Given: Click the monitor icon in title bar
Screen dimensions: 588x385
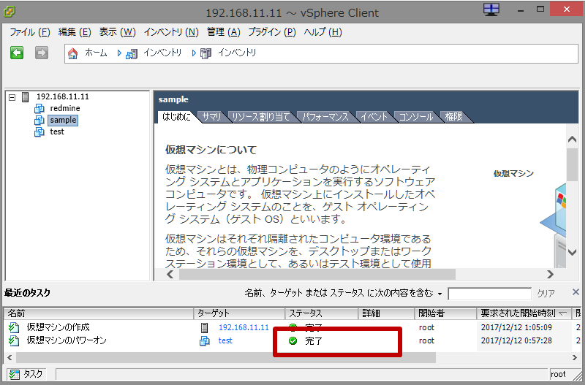Looking at the screenshot, I should coord(491,9).
